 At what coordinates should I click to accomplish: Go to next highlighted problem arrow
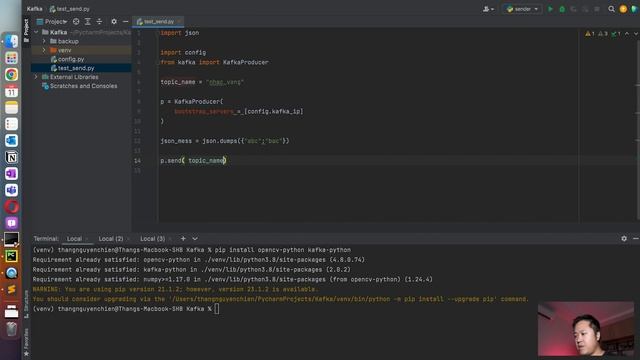[636, 34]
